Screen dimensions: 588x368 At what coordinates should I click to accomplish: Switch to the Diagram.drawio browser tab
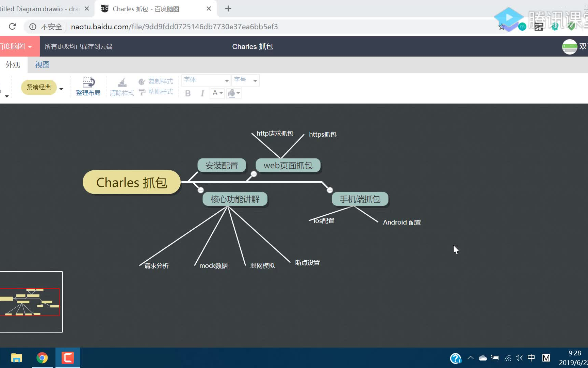pyautogui.click(x=40, y=9)
